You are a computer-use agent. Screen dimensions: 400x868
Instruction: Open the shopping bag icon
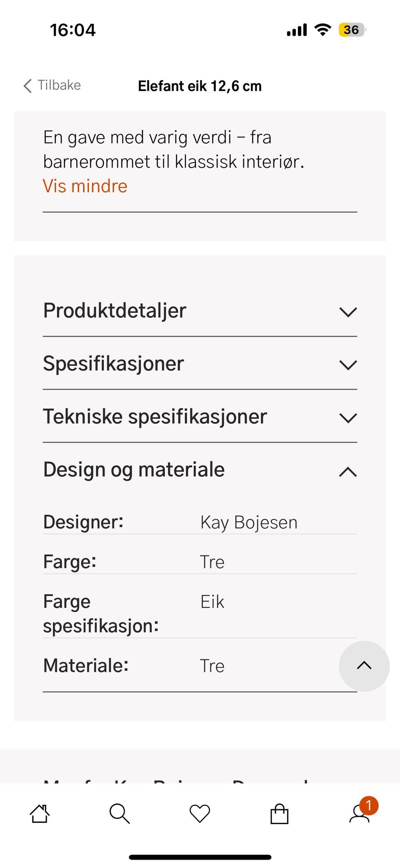[x=279, y=814]
